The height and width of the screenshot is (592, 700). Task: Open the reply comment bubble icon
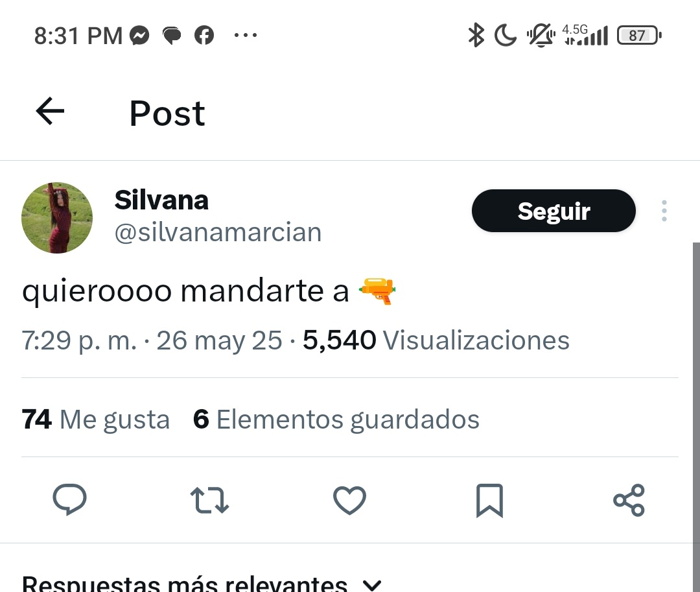pos(69,499)
